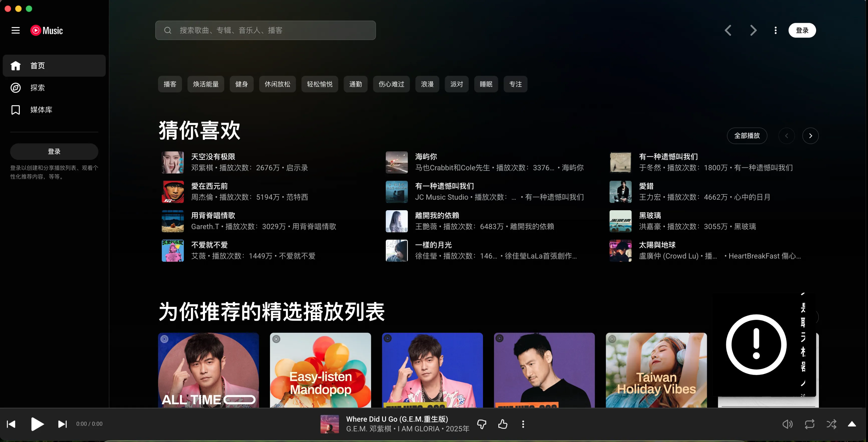This screenshot has height=442, width=868.
Task: Click the 海屿你 album cover
Action: point(397,162)
